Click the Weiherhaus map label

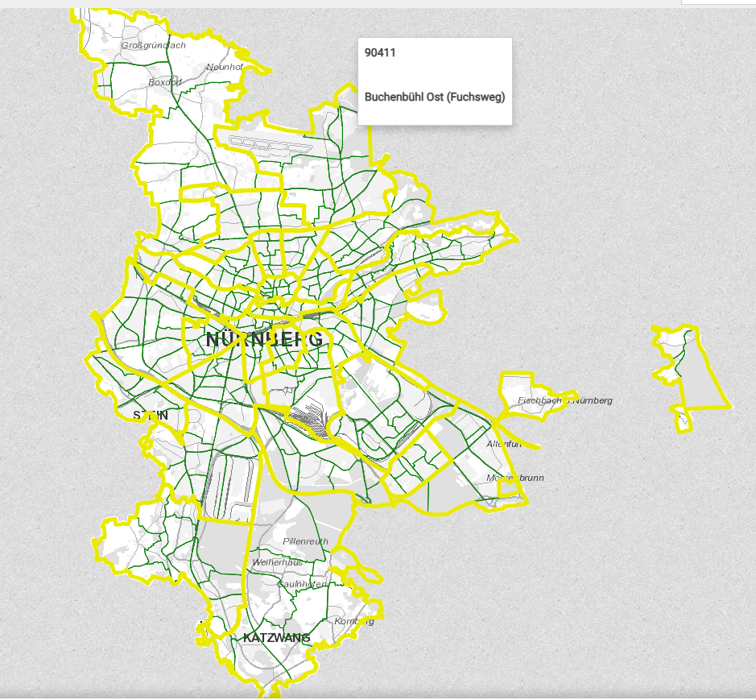coord(277,562)
